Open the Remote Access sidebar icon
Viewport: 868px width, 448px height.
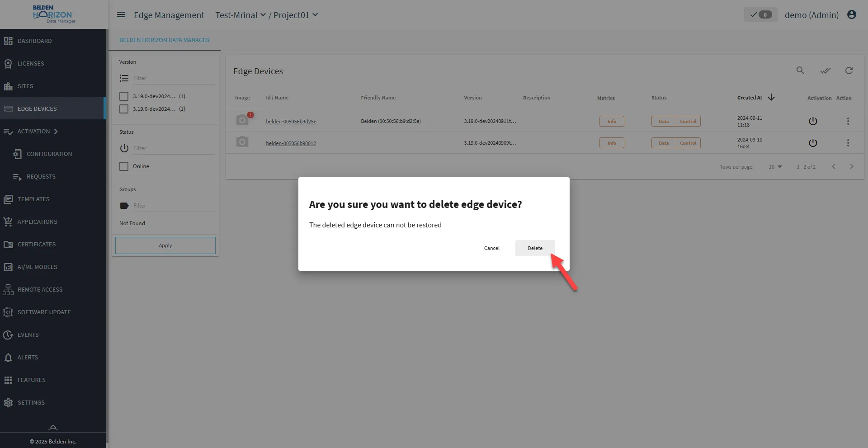(8, 290)
